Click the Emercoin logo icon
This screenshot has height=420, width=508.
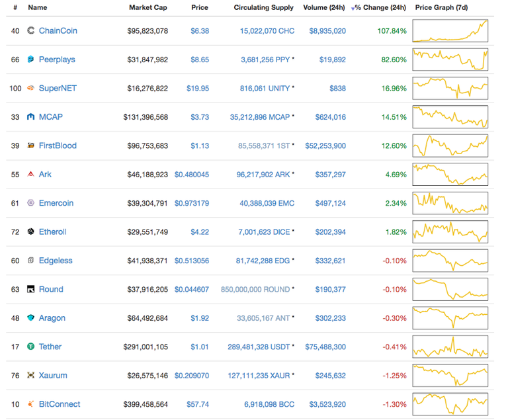tap(31, 203)
